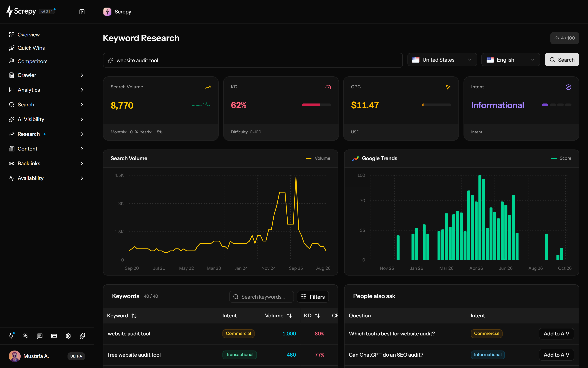
Task: Expand the Backlinks menu chevron
Action: pyautogui.click(x=82, y=164)
